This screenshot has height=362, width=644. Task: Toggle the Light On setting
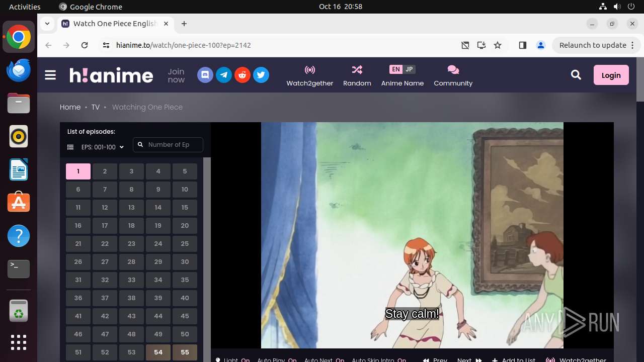pos(232,359)
